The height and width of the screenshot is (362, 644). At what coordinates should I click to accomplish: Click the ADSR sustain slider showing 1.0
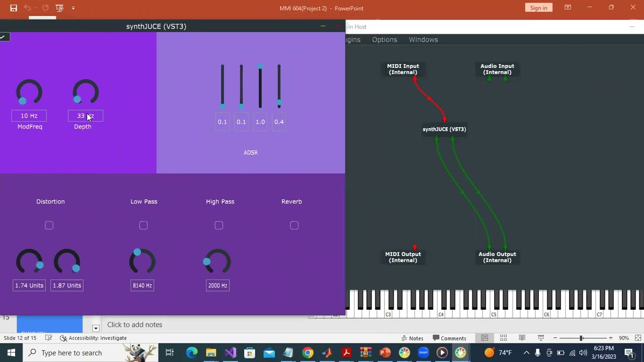pyautogui.click(x=260, y=86)
